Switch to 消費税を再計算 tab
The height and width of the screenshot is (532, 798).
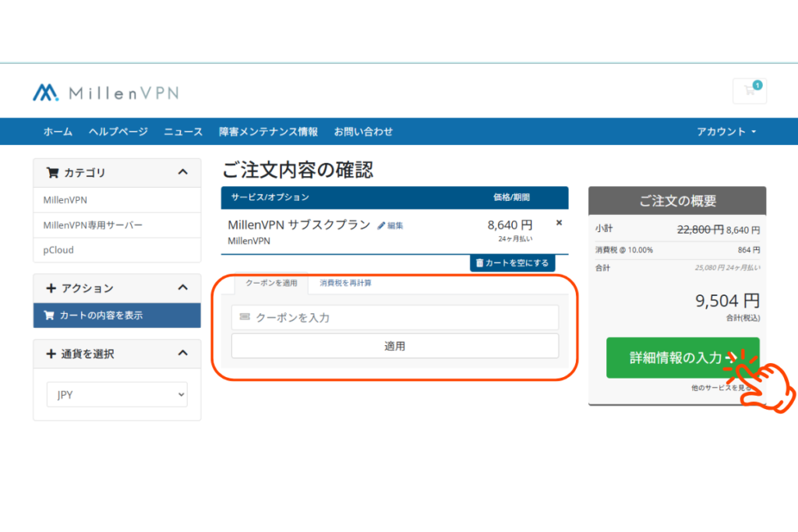click(x=345, y=283)
